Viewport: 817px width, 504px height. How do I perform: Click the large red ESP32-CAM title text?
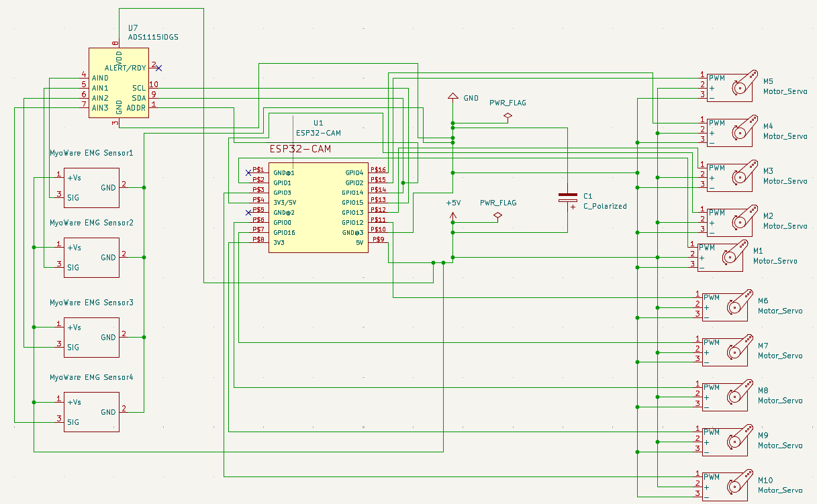300,149
